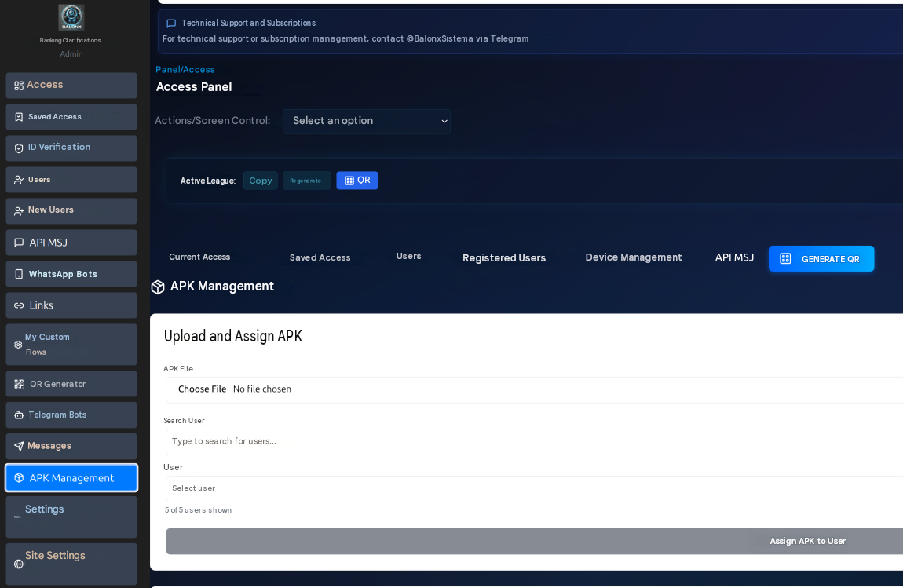Open the Links sidebar item
This screenshot has width=903, height=588.
pyautogui.click(x=71, y=305)
